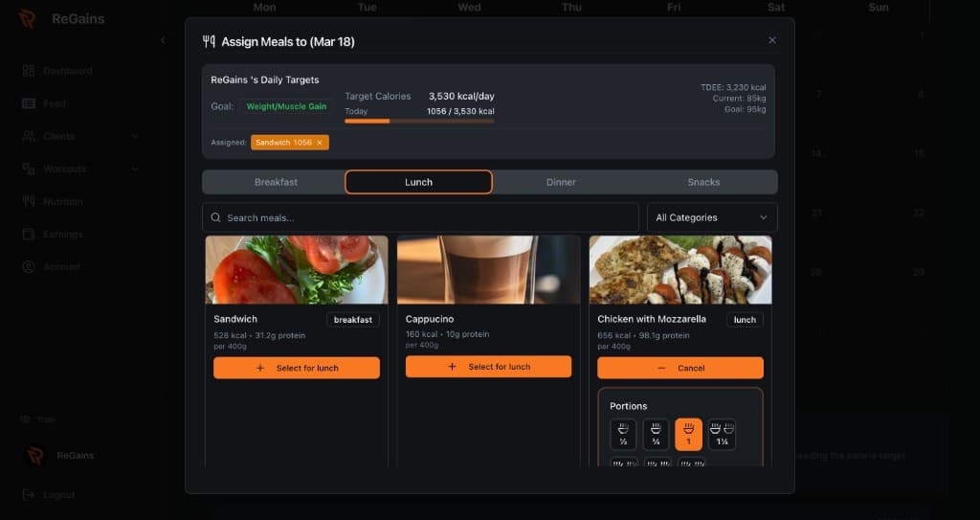
Task: Open Dashboard from the sidebar icon
Action: [x=27, y=71]
